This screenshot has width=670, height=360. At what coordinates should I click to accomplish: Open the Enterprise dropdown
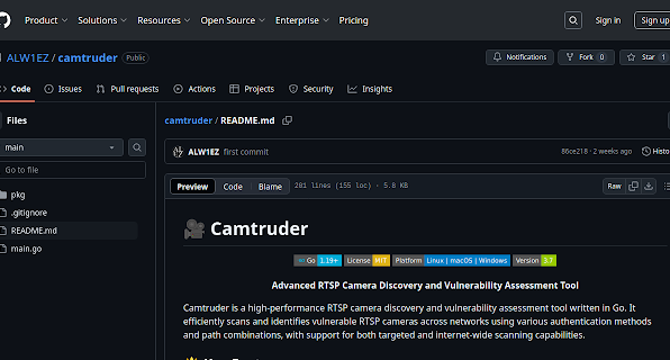coord(302,20)
